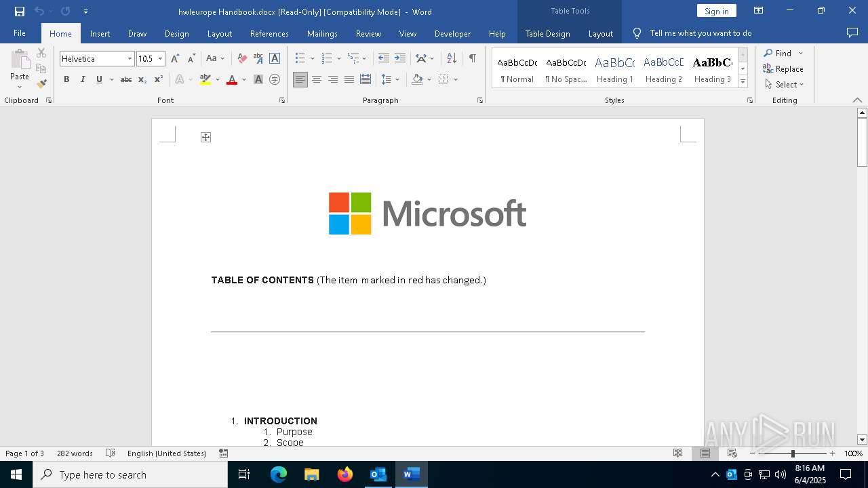Open the Change Case Aa dropdown
The width and height of the screenshot is (868, 488).
(215, 58)
